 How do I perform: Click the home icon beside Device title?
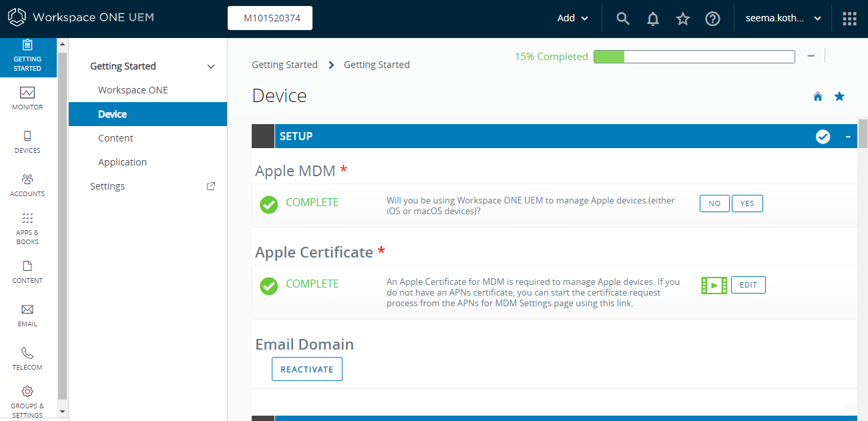point(818,97)
